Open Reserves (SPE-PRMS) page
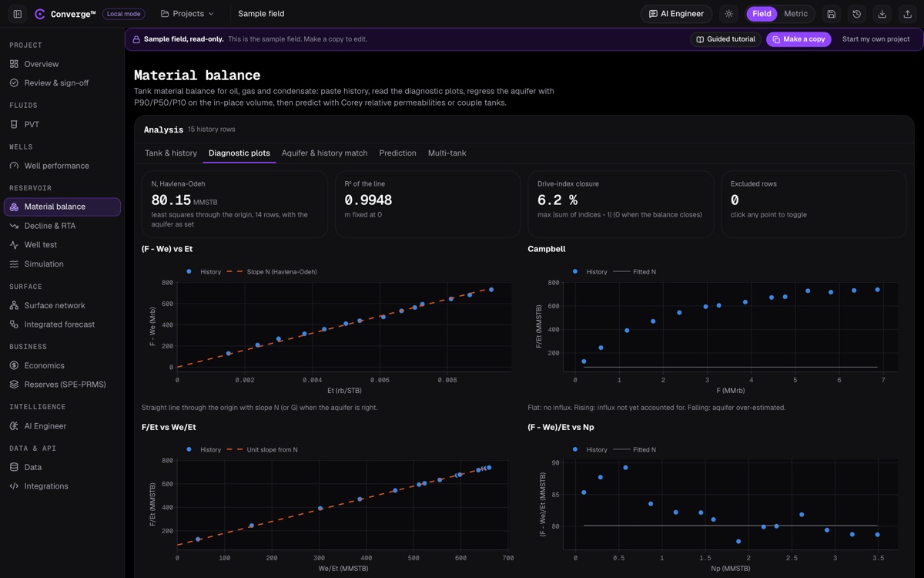Screen dimensions: 924x578 [x=62, y=385]
